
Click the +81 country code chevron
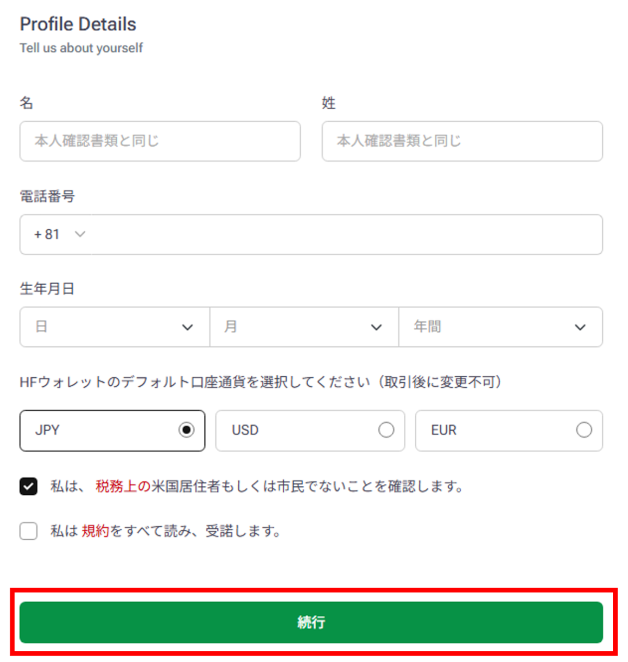click(80, 234)
